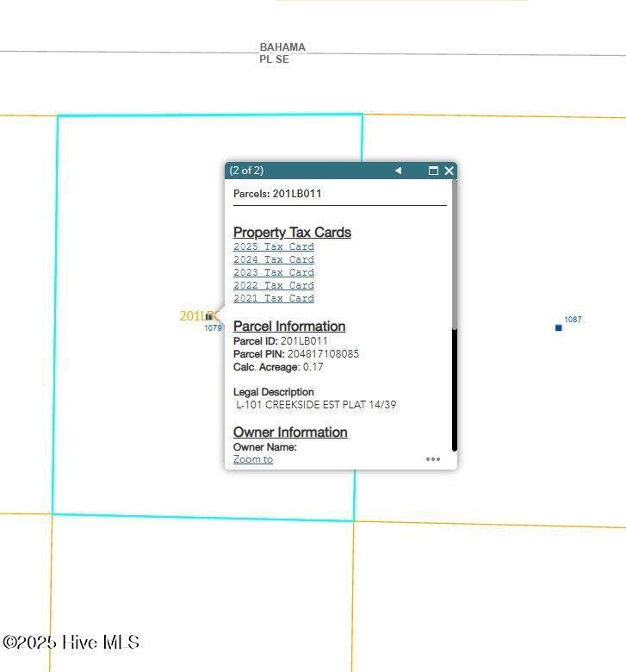
Task: Click the '(2 of 2)' popup title
Action: [x=247, y=171]
